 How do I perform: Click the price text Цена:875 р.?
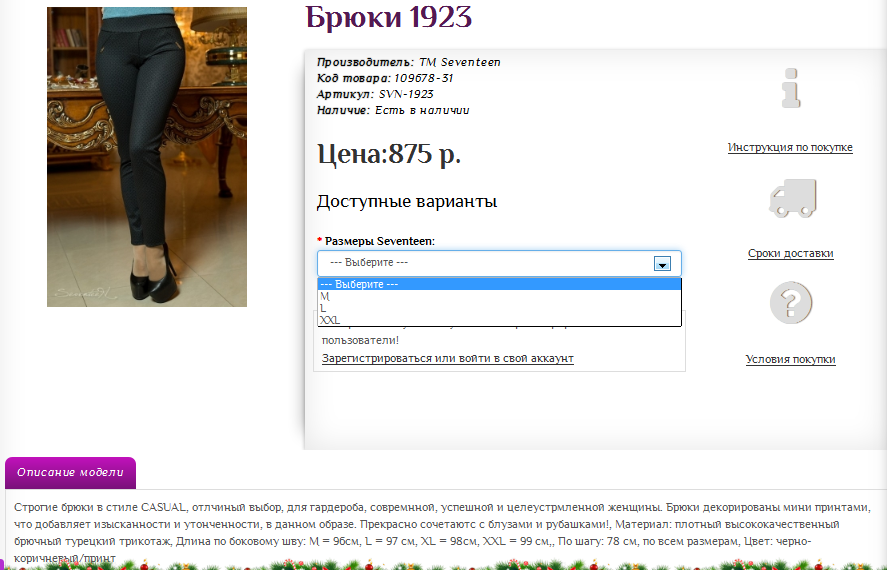389,153
